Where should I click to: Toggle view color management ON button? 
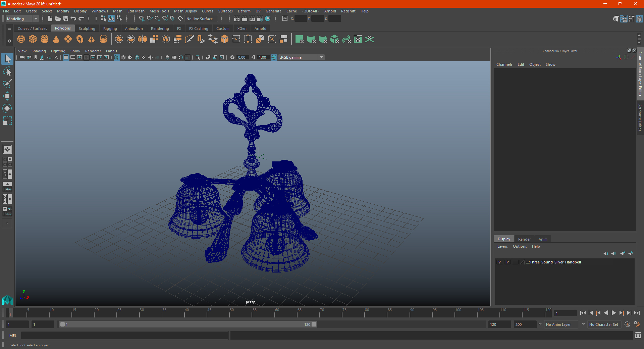point(274,57)
